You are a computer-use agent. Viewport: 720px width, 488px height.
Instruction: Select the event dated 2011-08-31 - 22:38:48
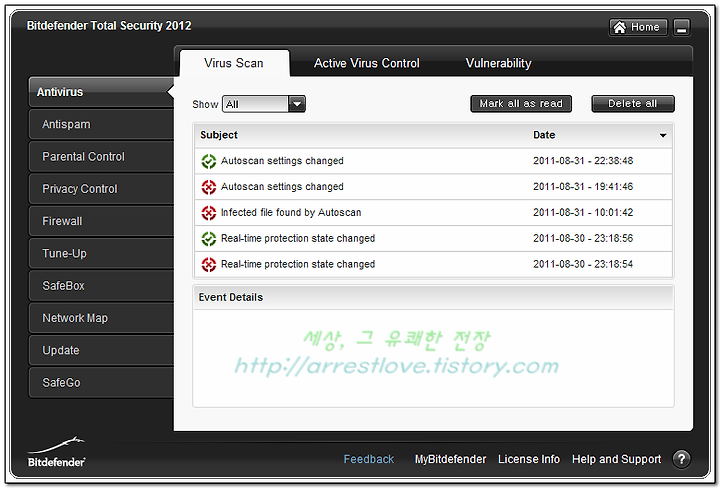point(433,161)
